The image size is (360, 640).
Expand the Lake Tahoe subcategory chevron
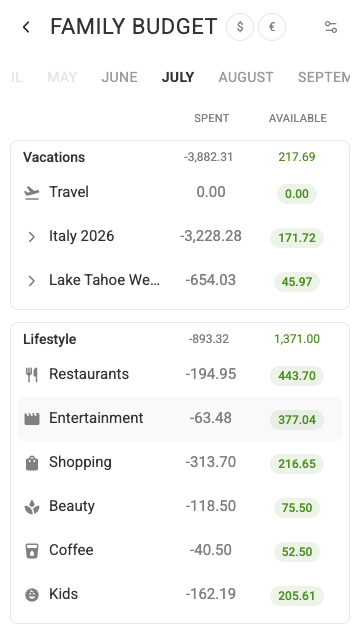click(x=32, y=281)
